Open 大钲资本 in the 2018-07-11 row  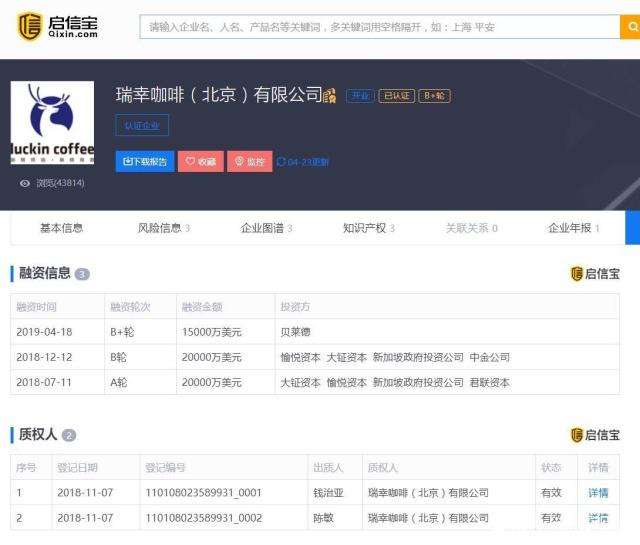(300, 383)
